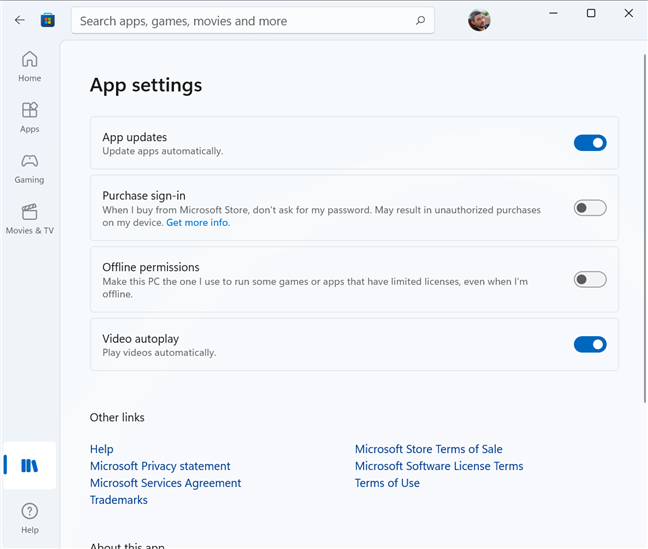Open Movies & TV section
The height and width of the screenshot is (549, 648).
[x=29, y=219]
